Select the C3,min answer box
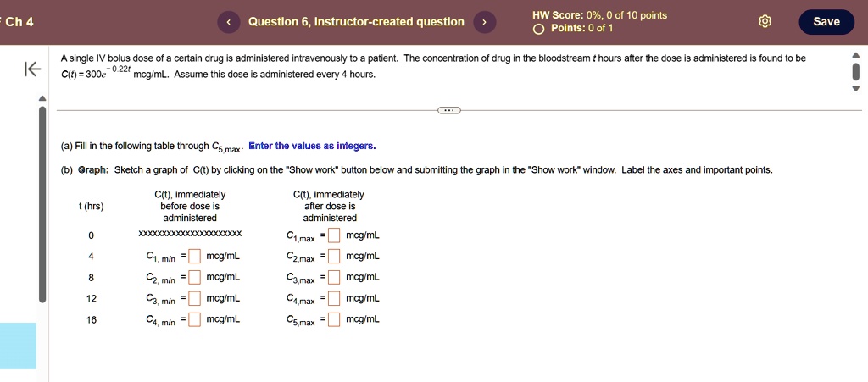 click(194, 299)
